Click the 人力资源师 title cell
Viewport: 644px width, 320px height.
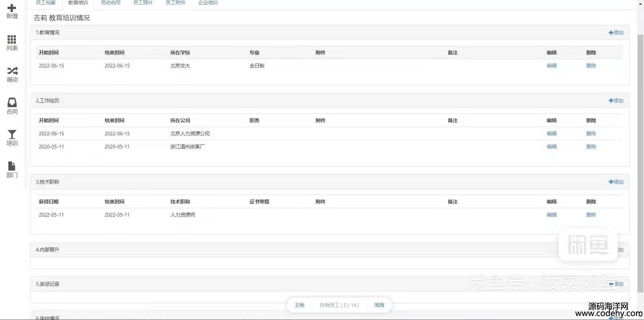coord(182,215)
